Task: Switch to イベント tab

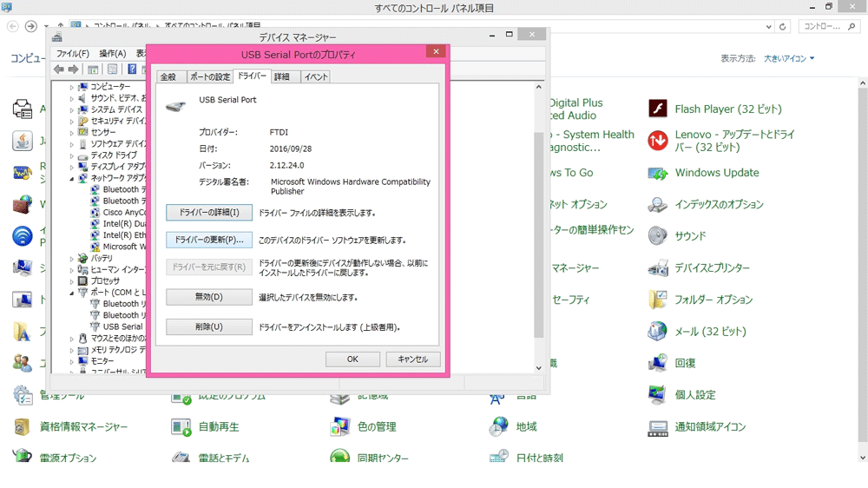Action: 316,77
